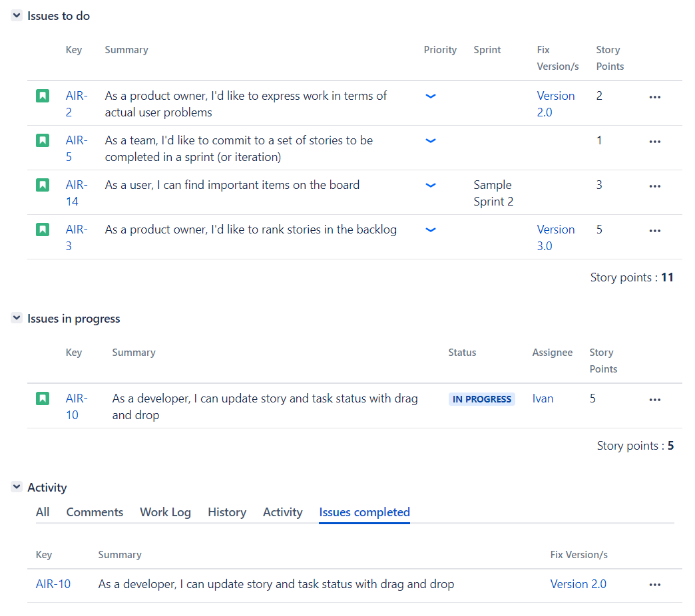Collapse the Issues to do section
The height and width of the screenshot is (616, 695).
tap(17, 16)
